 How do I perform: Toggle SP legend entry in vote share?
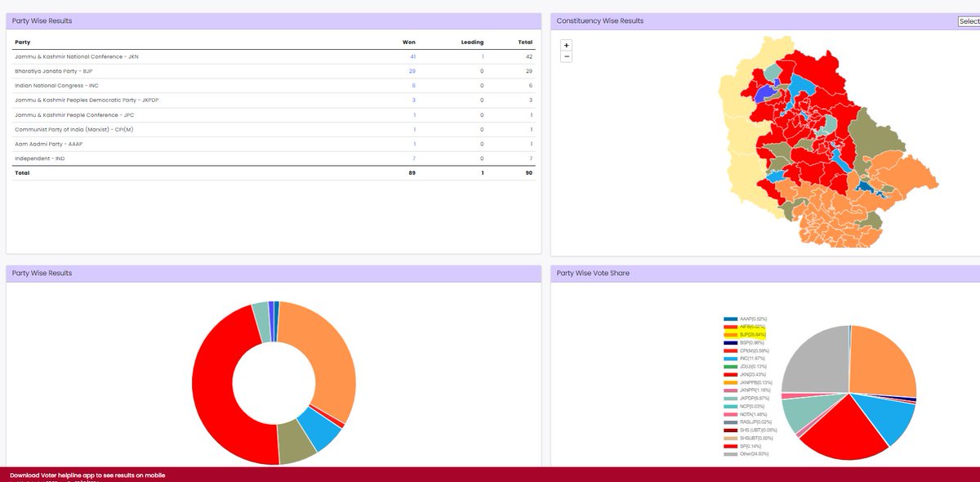(743, 445)
